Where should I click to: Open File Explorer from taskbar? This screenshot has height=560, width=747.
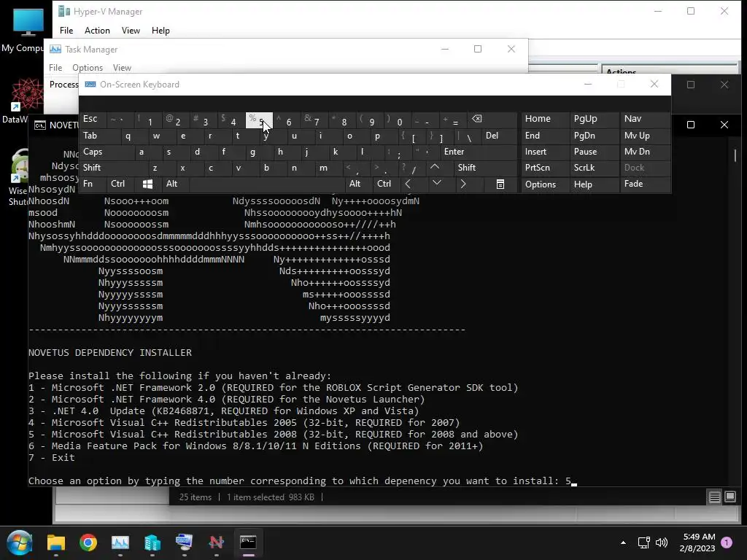coord(56,542)
